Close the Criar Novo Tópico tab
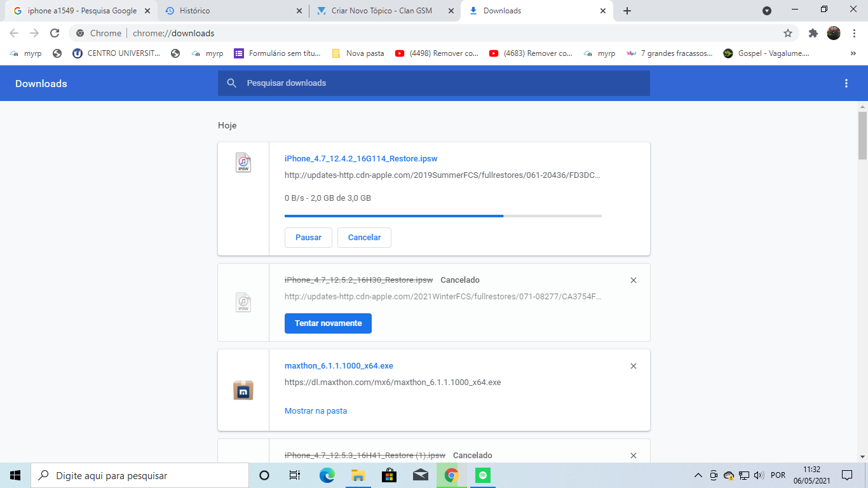 (x=451, y=11)
